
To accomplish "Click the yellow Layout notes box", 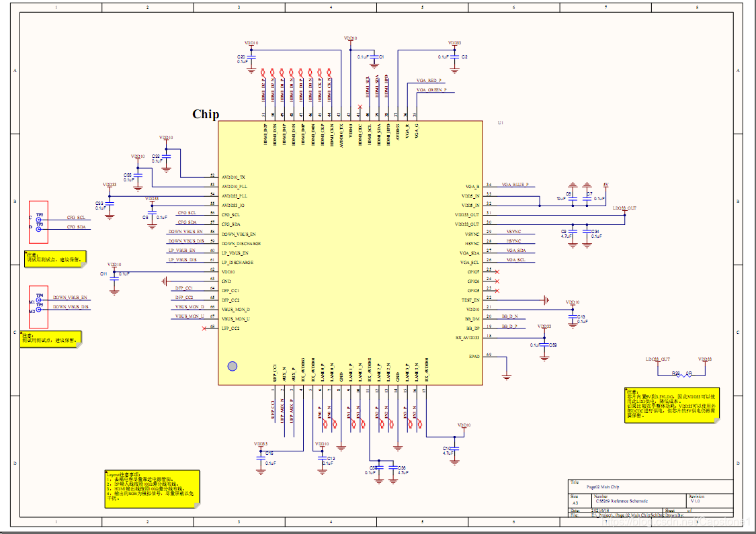I will (152, 489).
